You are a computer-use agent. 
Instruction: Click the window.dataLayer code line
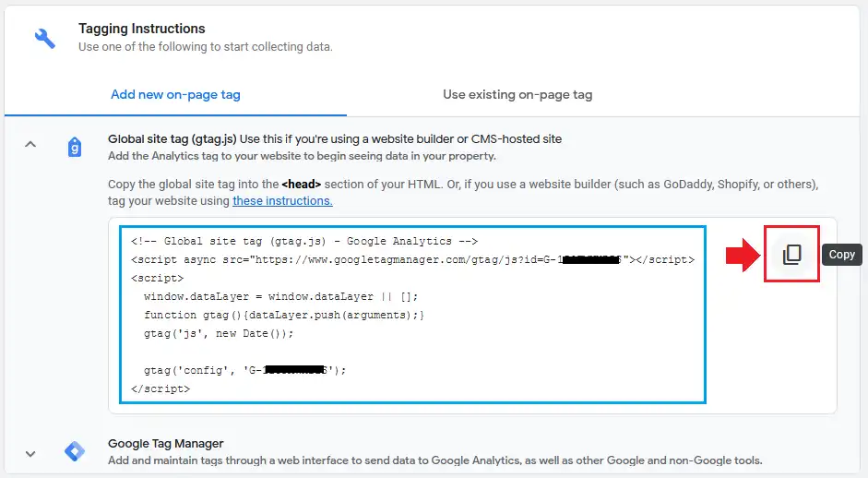pos(280,297)
